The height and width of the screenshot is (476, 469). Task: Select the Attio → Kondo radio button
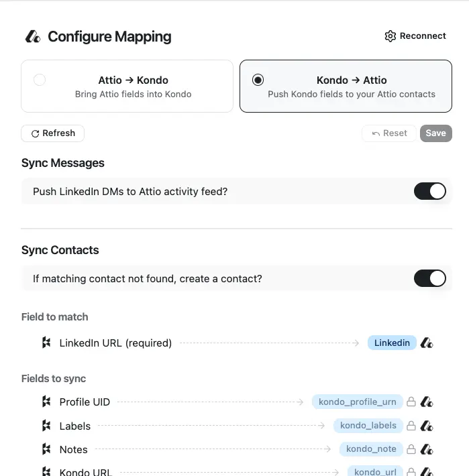click(40, 80)
